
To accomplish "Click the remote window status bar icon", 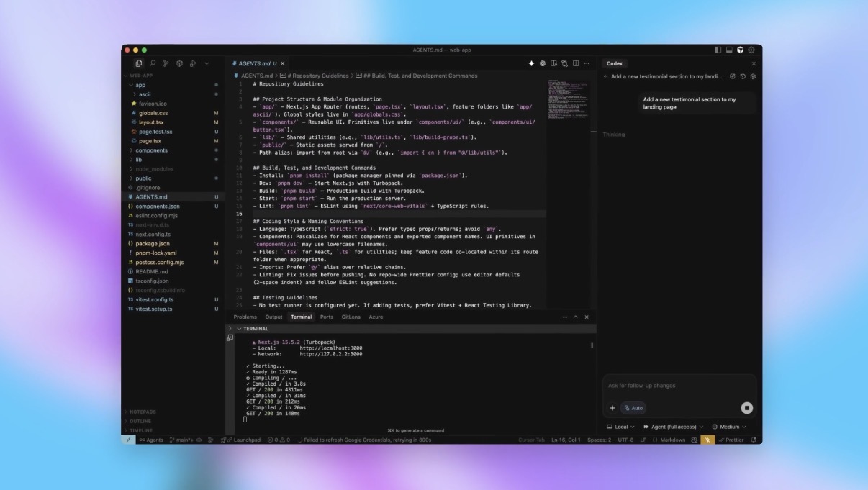I will (128, 440).
